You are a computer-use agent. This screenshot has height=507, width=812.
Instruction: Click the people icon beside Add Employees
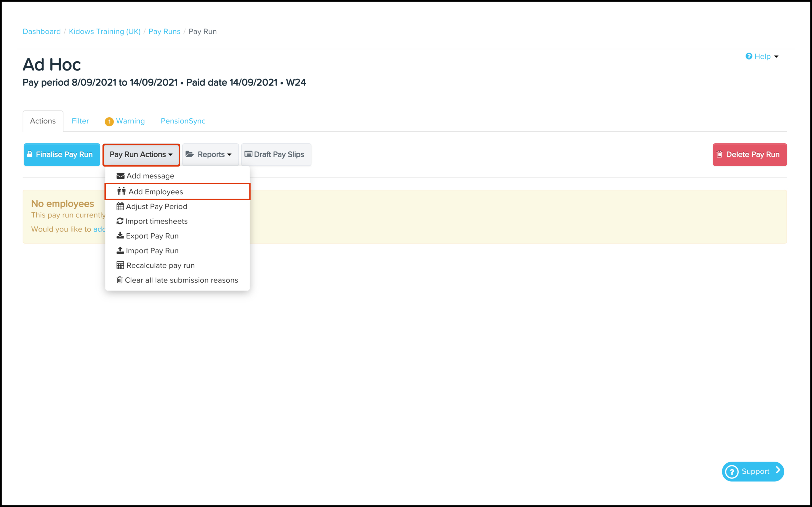[x=121, y=191]
